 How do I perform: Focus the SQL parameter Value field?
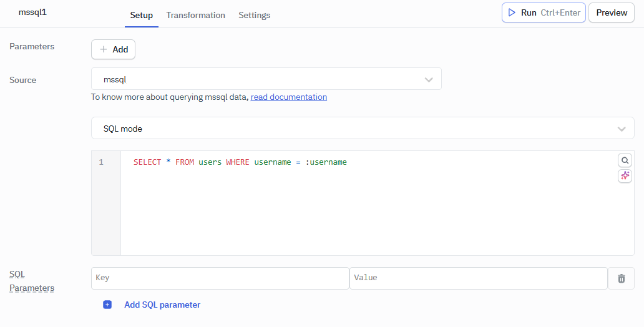tap(478, 278)
